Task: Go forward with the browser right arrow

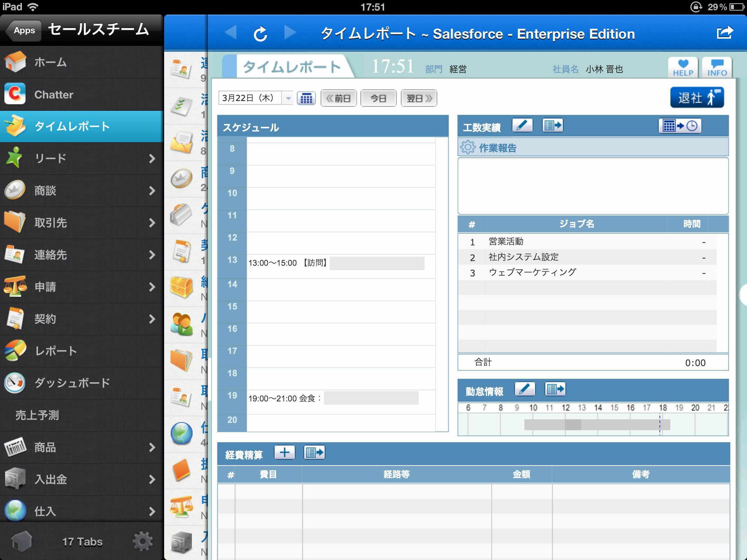Action: [290, 32]
